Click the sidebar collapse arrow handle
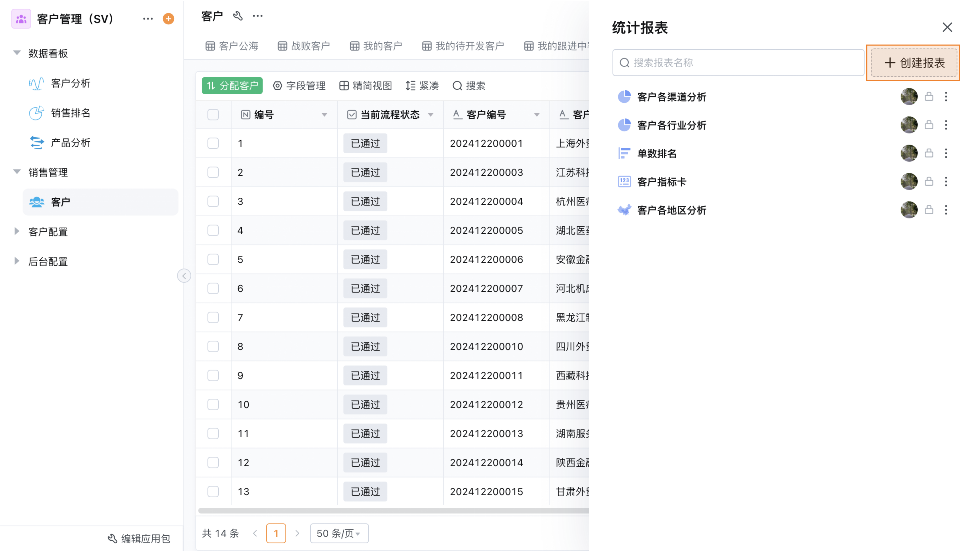Image resolution: width=980 pixels, height=551 pixels. (184, 276)
